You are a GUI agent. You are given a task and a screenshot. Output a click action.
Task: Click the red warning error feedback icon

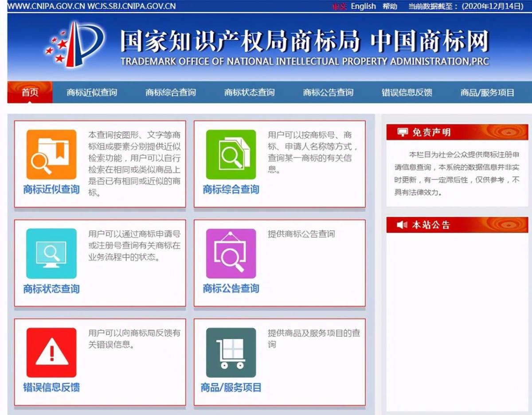pos(51,352)
